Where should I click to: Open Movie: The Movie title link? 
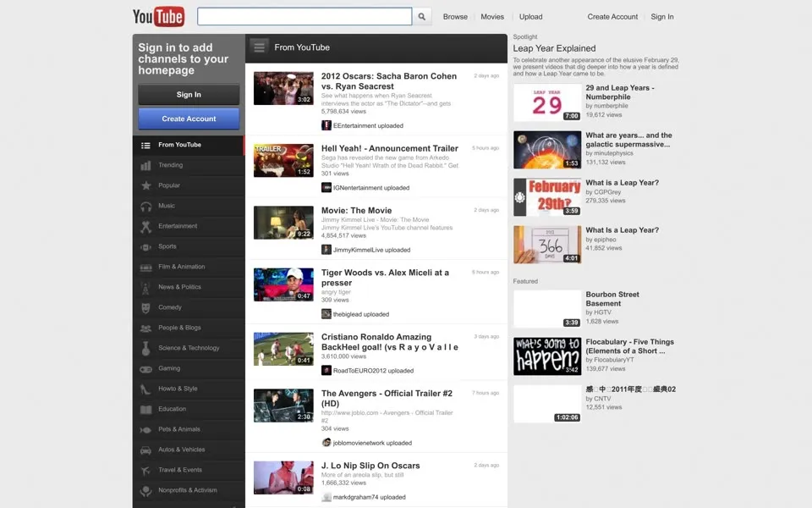pyautogui.click(x=356, y=211)
